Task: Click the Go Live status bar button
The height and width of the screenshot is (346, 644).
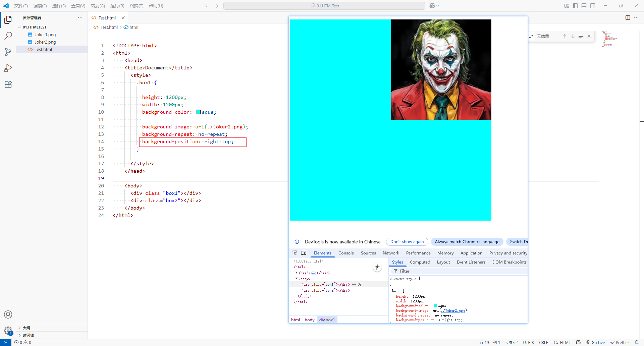Action: (x=595, y=342)
